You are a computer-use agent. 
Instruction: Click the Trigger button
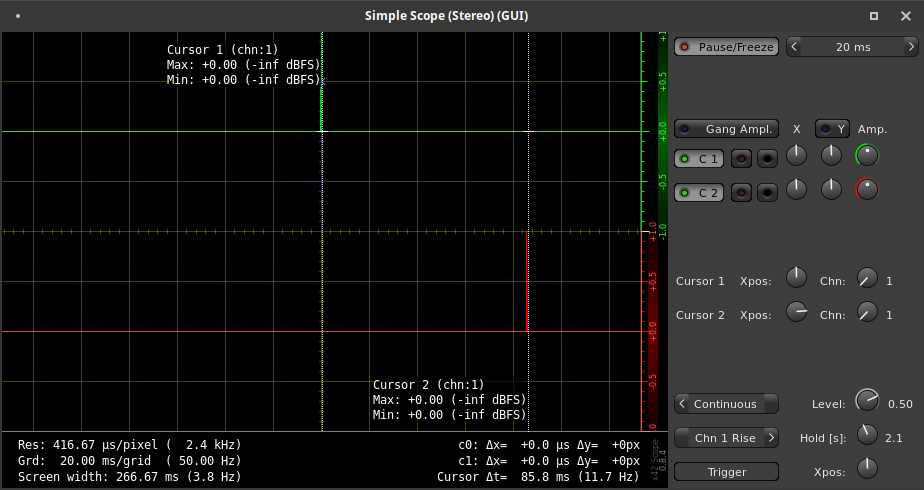[x=726, y=472]
